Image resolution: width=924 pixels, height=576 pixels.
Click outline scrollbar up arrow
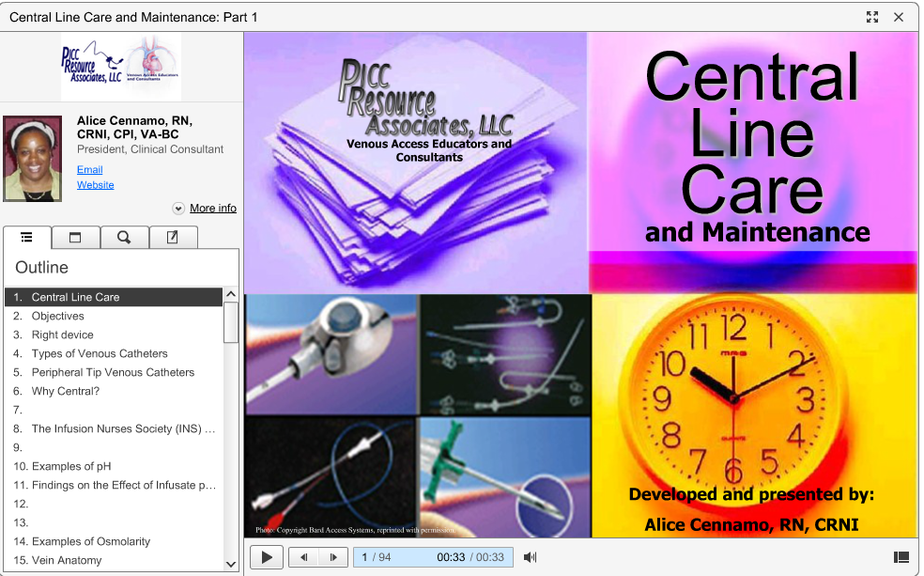231,293
